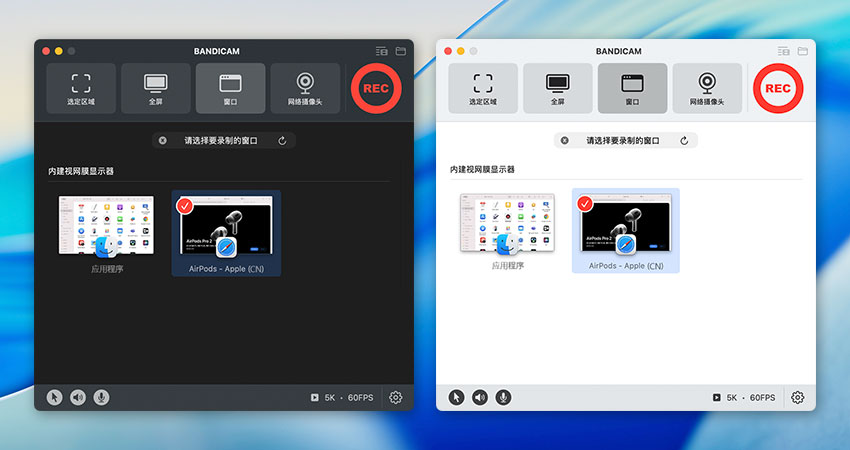Open output folder icon in light window
This screenshot has width=850, height=450.
[803, 51]
